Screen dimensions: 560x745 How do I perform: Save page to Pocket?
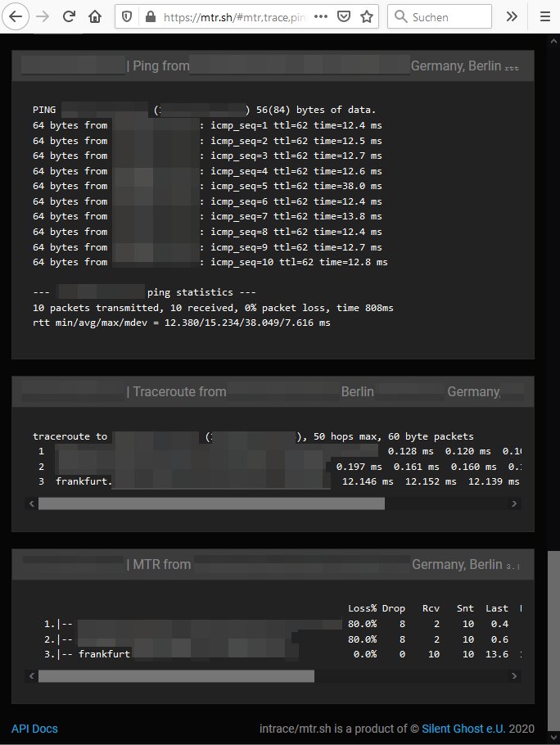pyautogui.click(x=345, y=16)
